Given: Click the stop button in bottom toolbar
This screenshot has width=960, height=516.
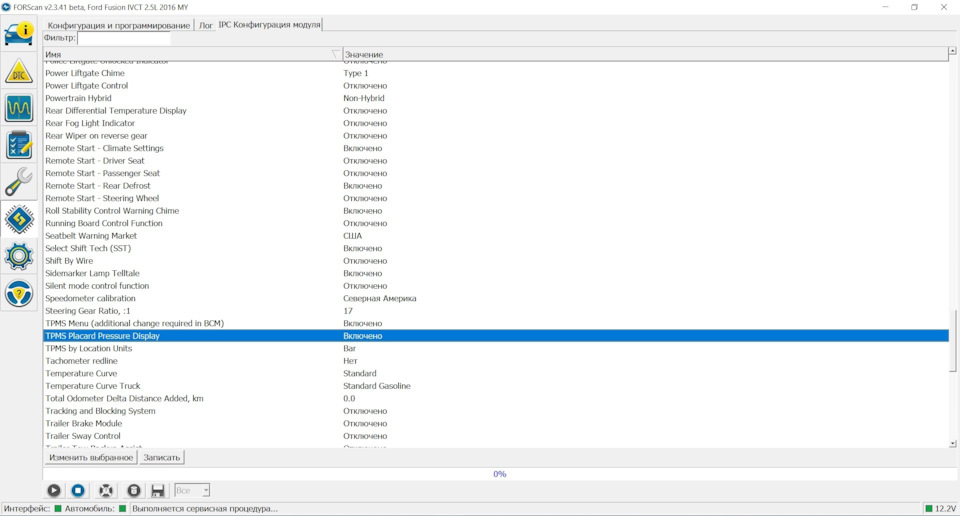Looking at the screenshot, I should pyautogui.click(x=78, y=490).
